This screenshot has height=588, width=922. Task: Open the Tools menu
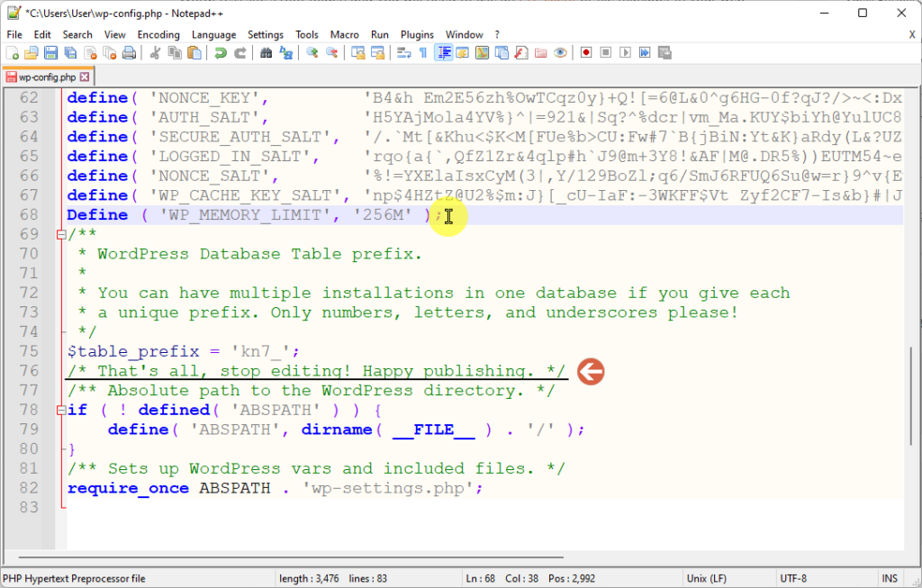[x=306, y=35]
